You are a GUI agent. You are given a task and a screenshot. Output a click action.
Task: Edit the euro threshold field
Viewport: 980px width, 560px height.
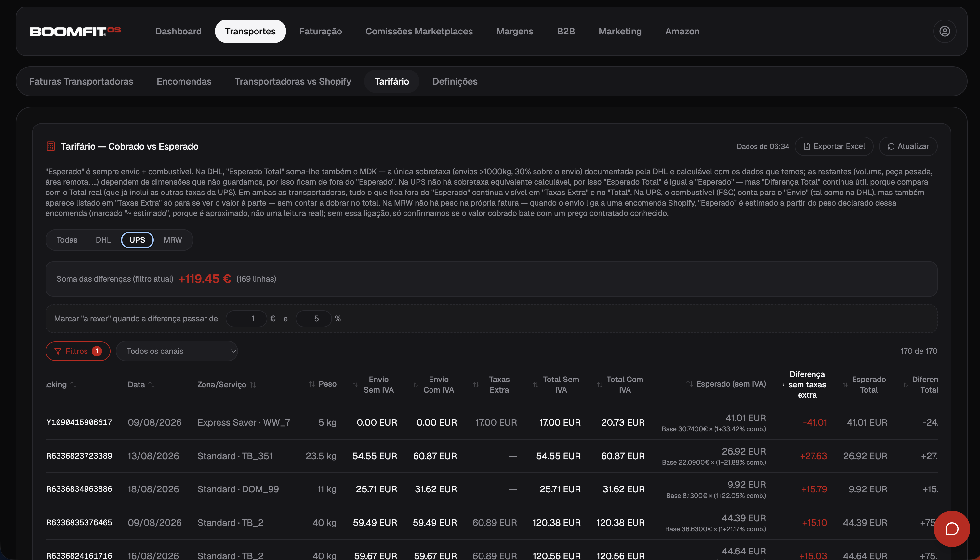(246, 318)
